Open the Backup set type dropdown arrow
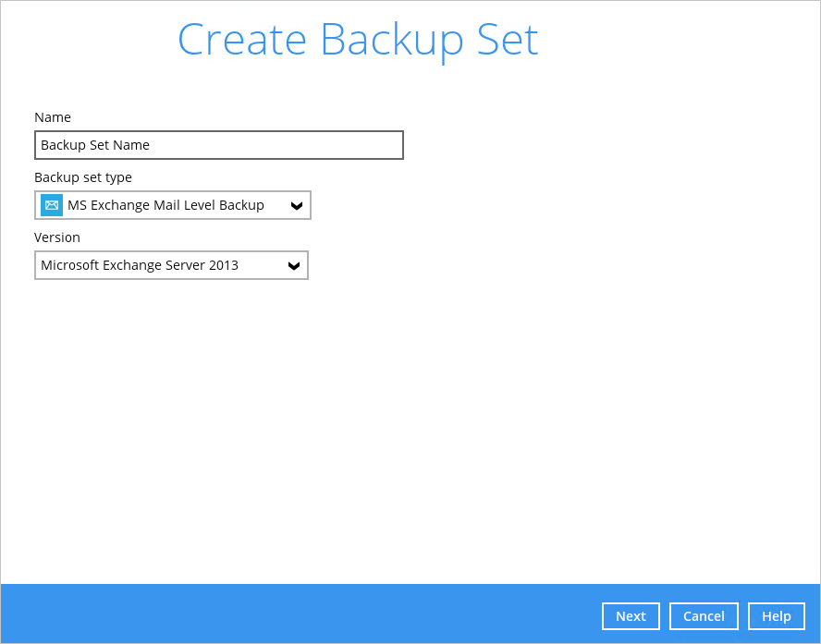 pyautogui.click(x=297, y=206)
